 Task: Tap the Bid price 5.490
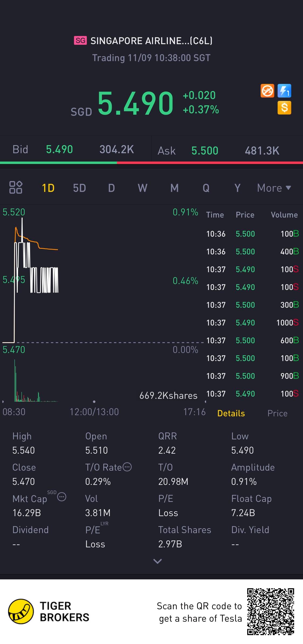(x=60, y=149)
